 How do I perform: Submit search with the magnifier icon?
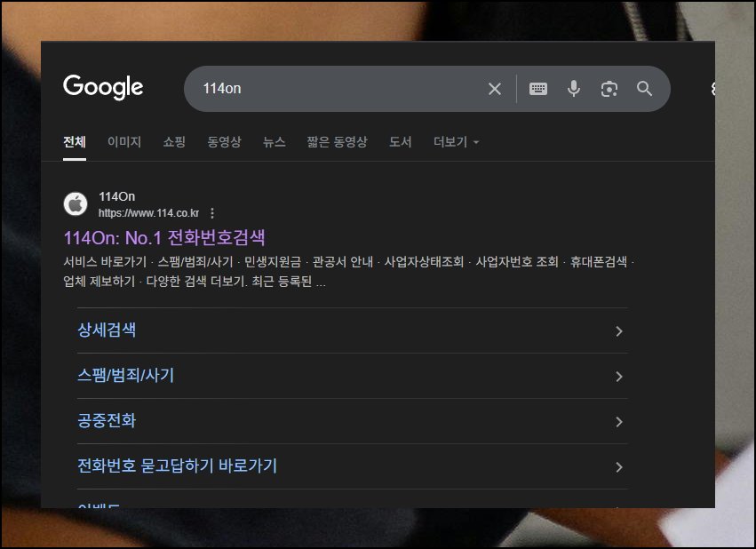(x=645, y=89)
